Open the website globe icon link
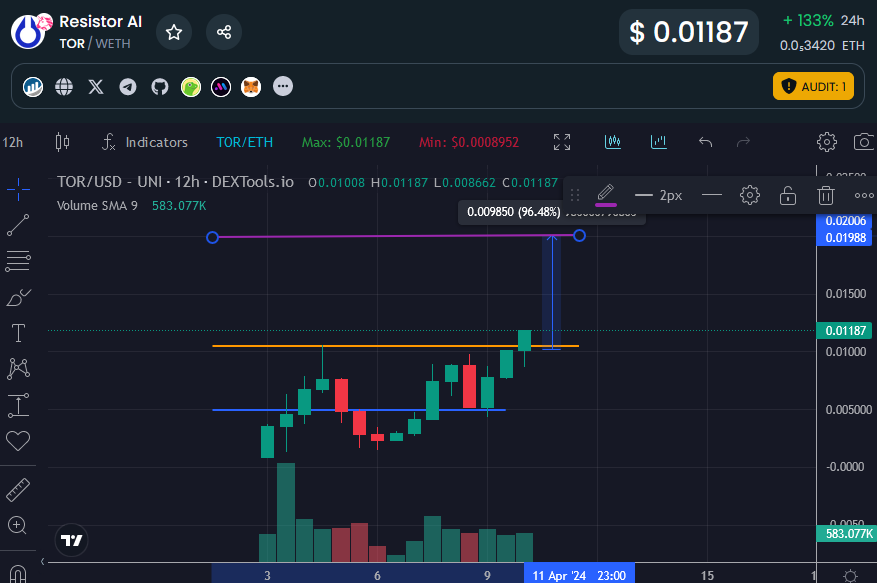This screenshot has height=583, width=877. pyautogui.click(x=64, y=87)
